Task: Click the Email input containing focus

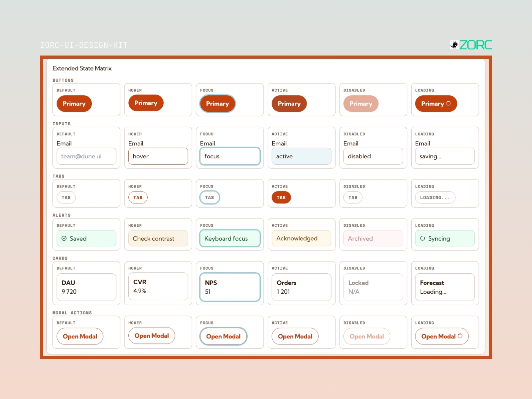Action: [x=230, y=156]
